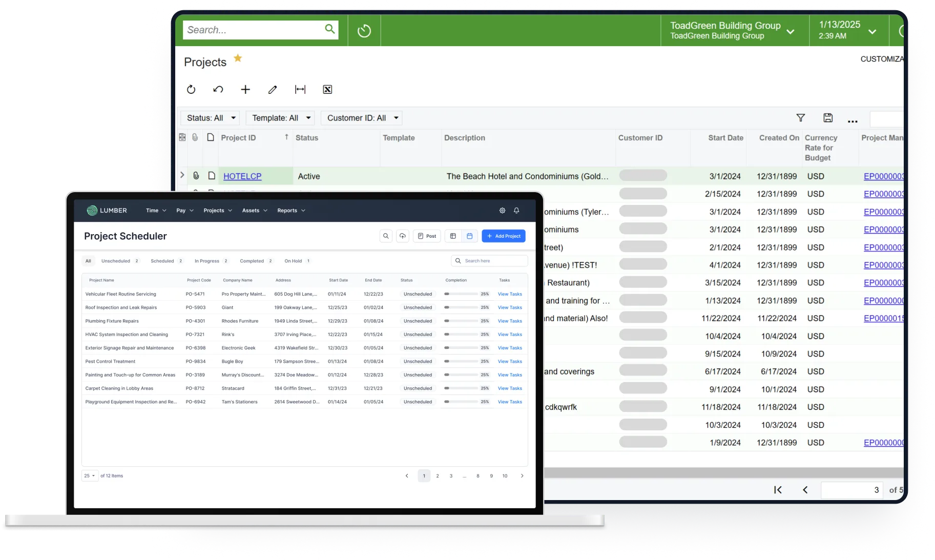Switch Project Scheduler to table view
The height and width of the screenshot is (560, 935).
(453, 236)
